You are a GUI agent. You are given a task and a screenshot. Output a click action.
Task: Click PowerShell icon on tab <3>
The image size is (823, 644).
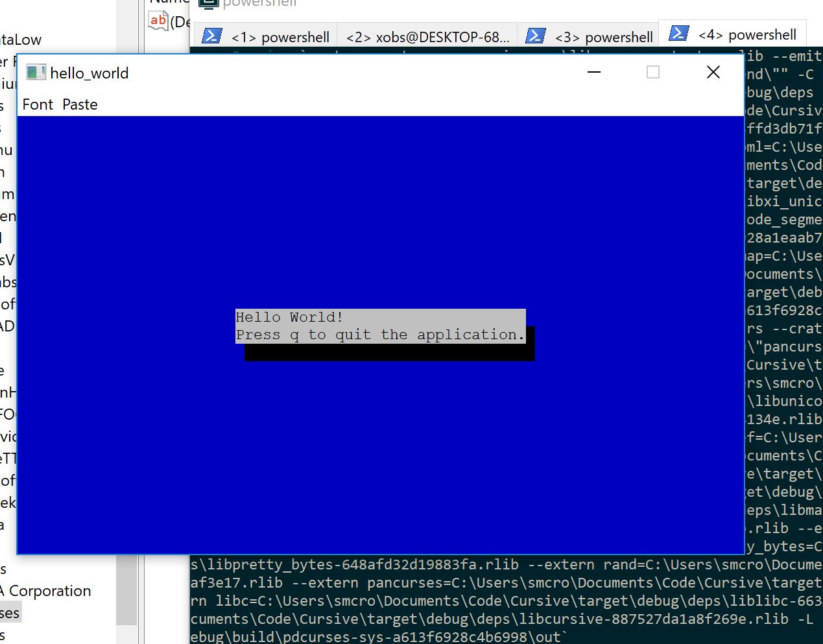pos(535,36)
